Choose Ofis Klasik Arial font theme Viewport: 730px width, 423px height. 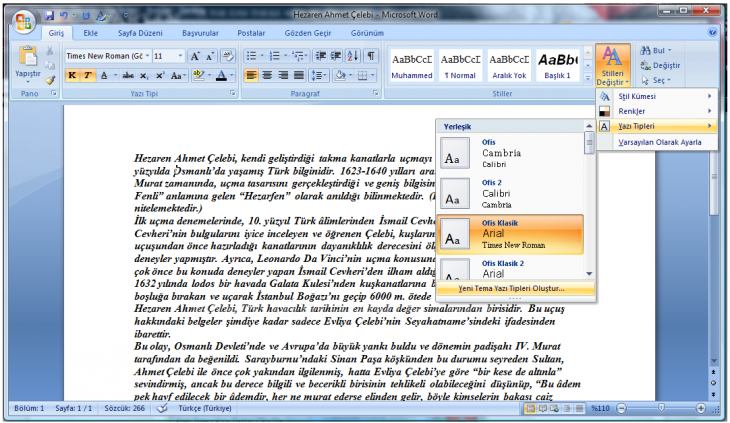[x=510, y=234]
